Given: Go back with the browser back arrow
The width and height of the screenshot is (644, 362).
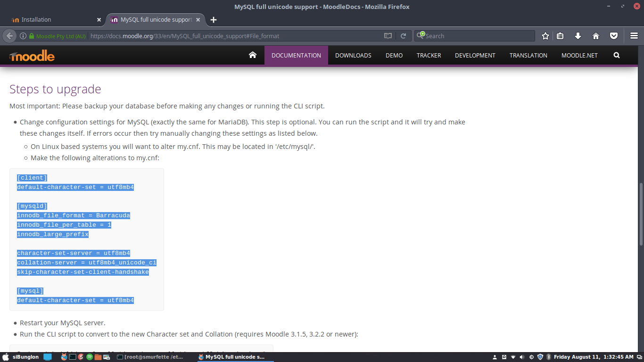Looking at the screenshot, I should pos(9,36).
